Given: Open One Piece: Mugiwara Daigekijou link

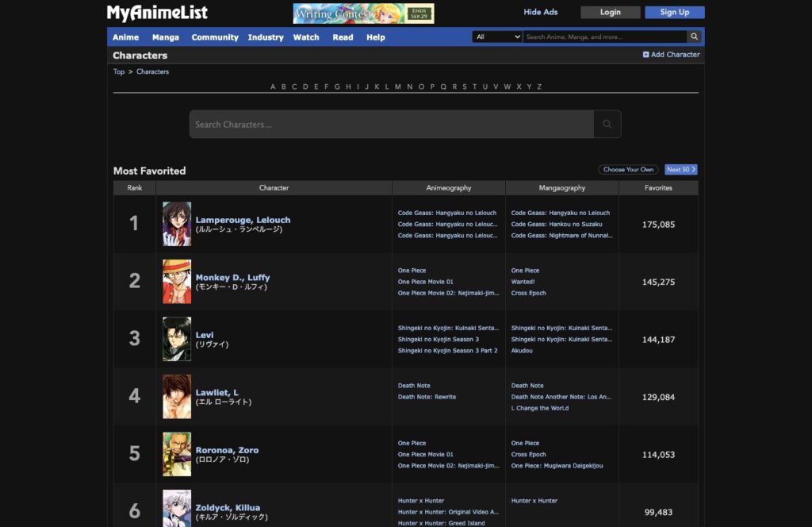Looking at the screenshot, I should (557, 466).
